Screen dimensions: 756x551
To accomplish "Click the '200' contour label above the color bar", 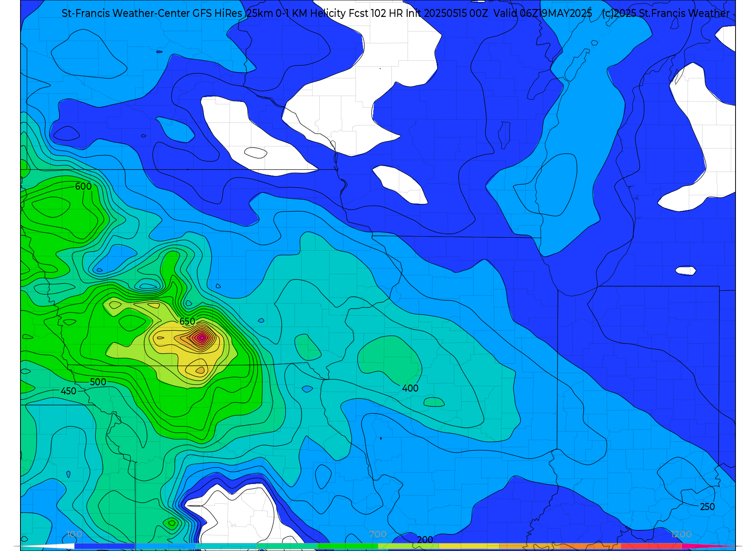I will (x=425, y=540).
